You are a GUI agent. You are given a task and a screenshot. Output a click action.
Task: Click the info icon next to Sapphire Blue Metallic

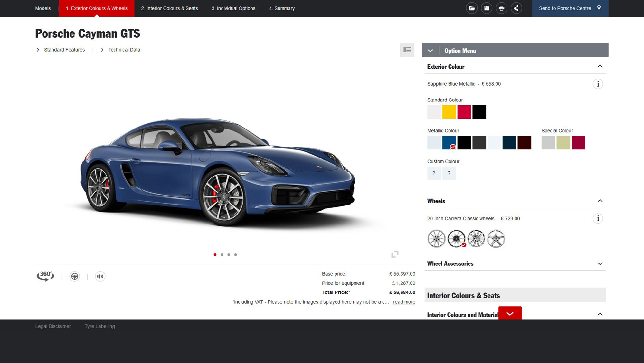[x=598, y=84]
